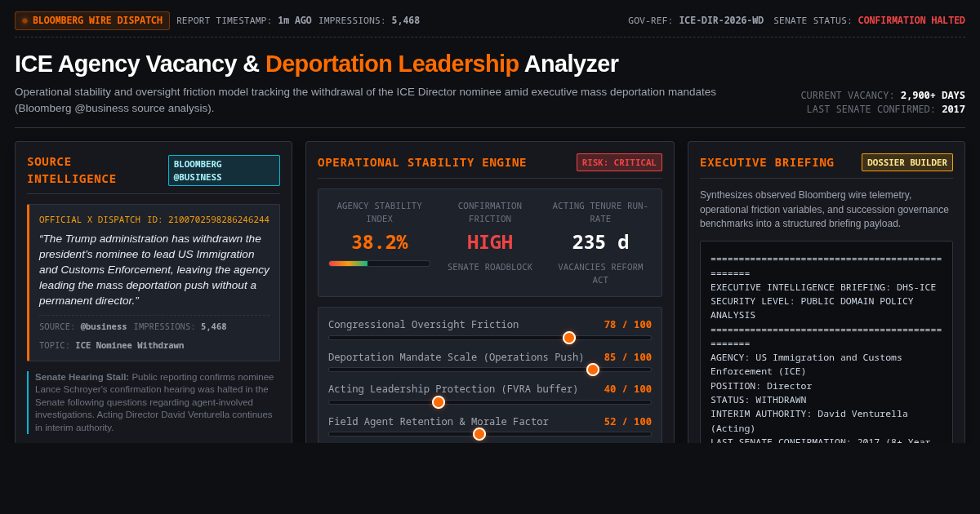Click the Confirmation Halted senate status
The image size is (980, 514).
coord(911,20)
